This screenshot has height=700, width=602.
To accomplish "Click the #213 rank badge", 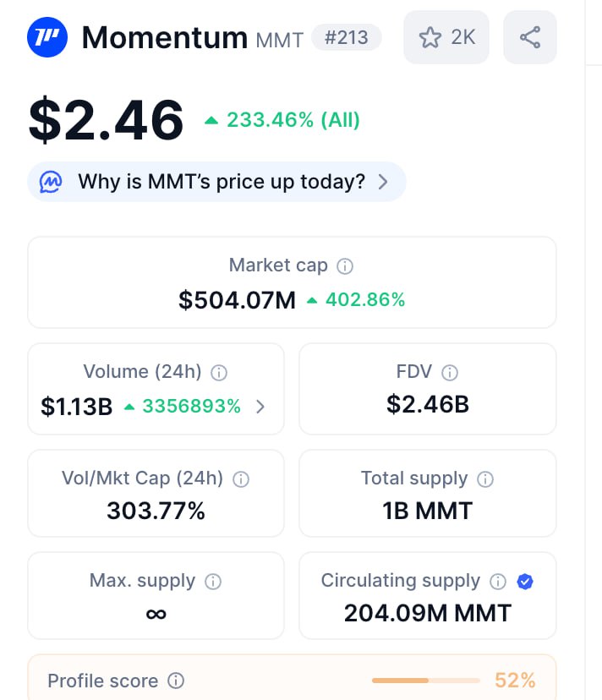I will 346,37.
